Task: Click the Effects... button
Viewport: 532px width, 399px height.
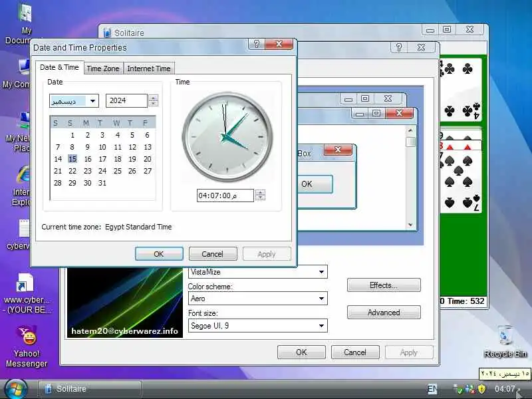Action: coord(384,285)
